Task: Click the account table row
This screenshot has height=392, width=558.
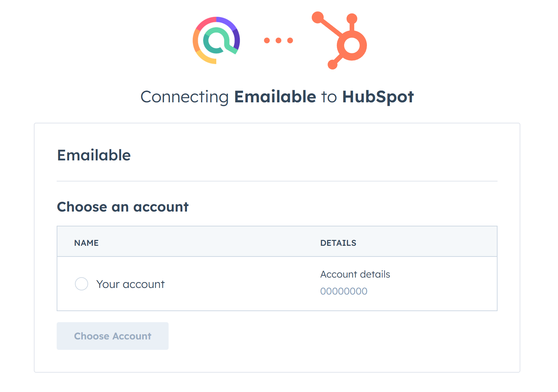Action: tap(277, 284)
